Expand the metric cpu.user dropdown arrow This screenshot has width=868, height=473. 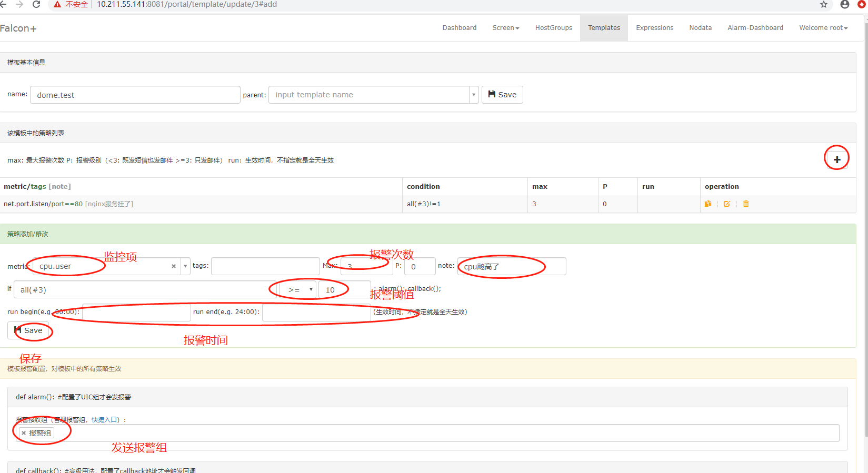pyautogui.click(x=185, y=266)
